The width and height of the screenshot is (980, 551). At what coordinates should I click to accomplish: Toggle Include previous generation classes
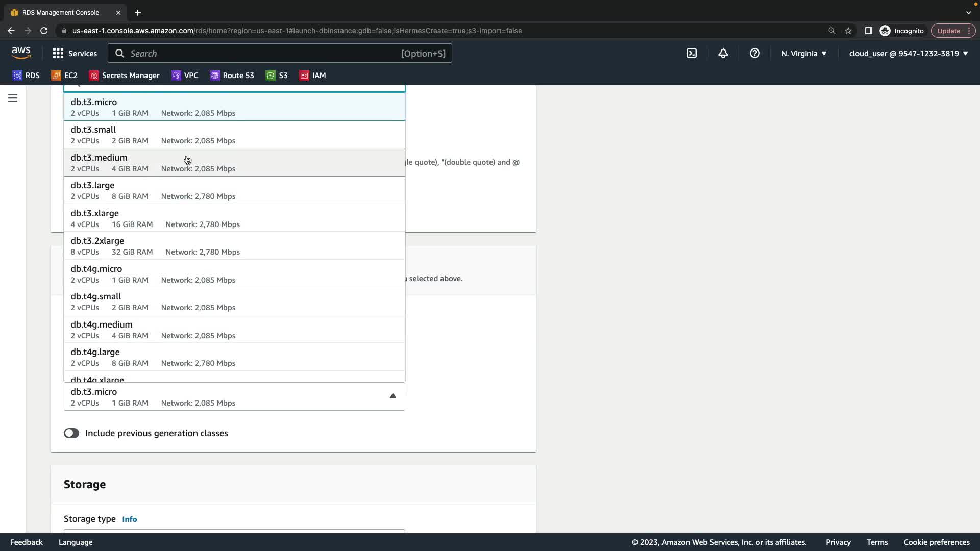pyautogui.click(x=71, y=433)
